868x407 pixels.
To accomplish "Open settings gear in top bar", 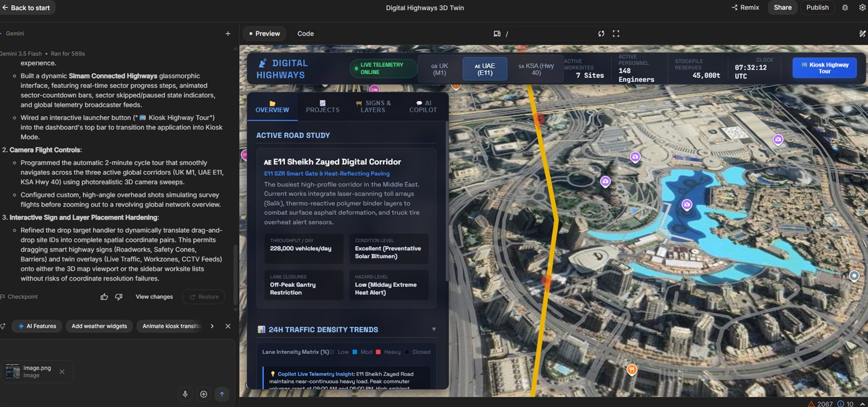I will coord(862,8).
